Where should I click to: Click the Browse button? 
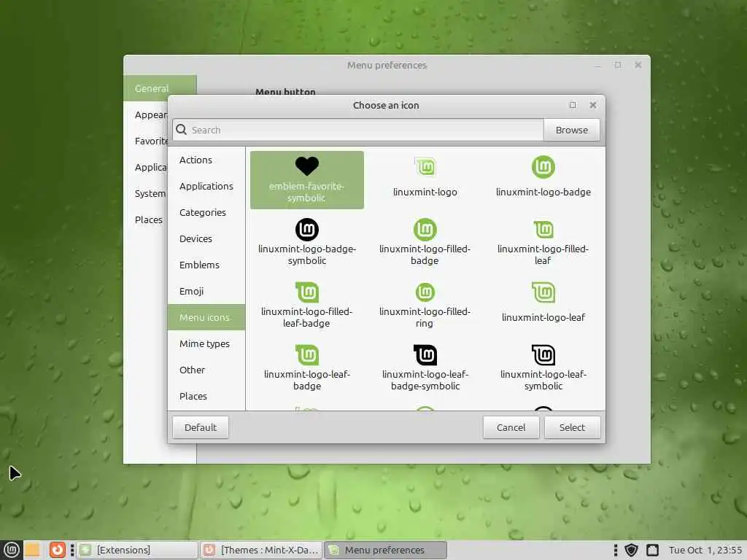571,130
